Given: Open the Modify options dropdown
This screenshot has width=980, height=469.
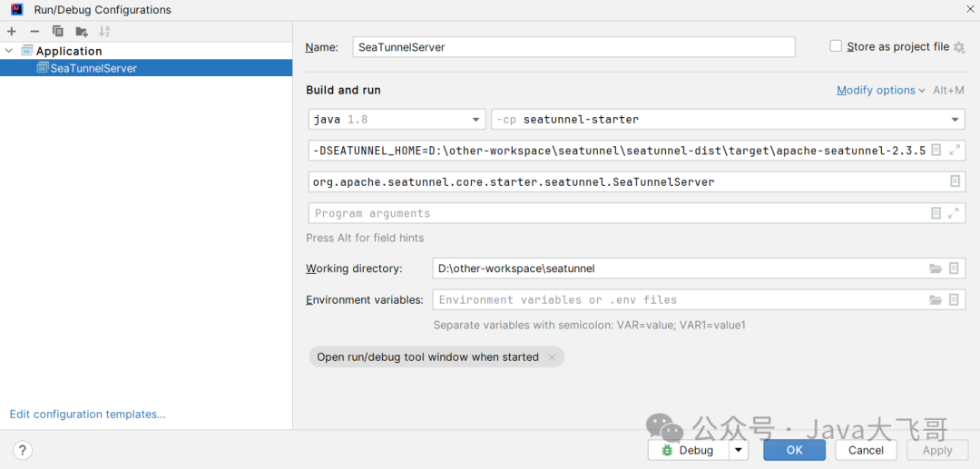Looking at the screenshot, I should (880, 90).
